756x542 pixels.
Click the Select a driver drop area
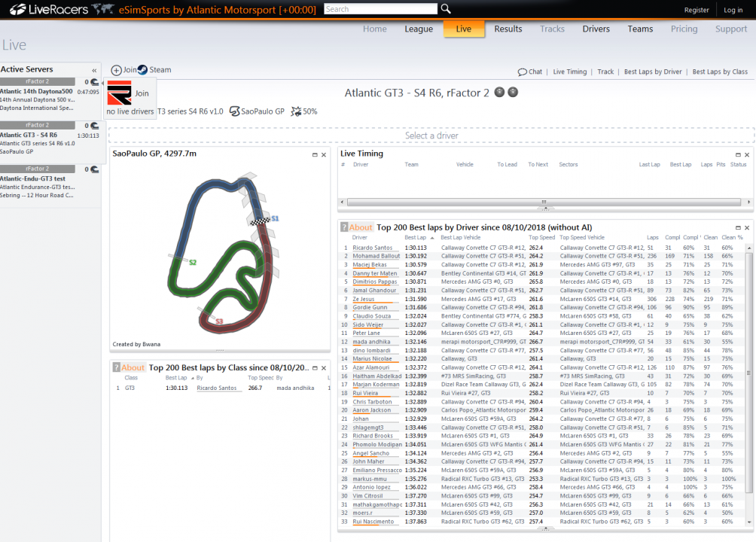click(431, 135)
